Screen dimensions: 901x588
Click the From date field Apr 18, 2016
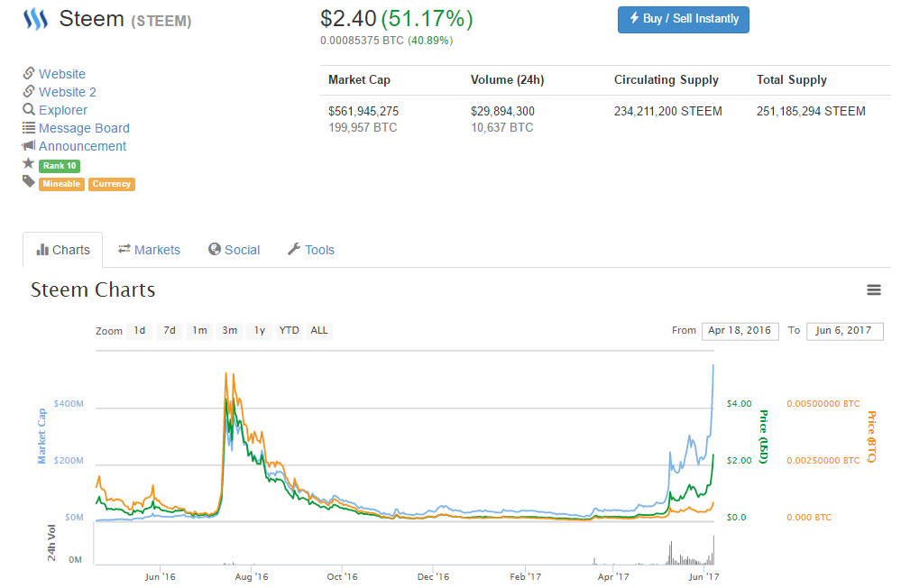[740, 331]
